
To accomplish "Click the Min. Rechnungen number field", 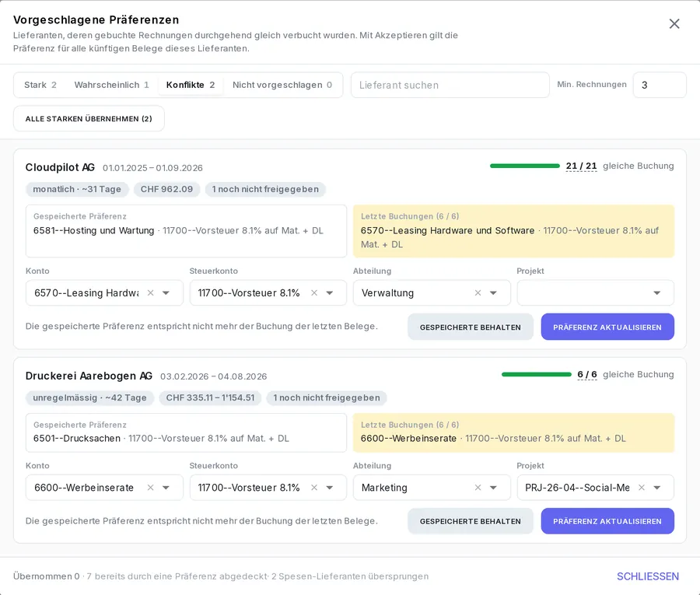I will tap(660, 85).
